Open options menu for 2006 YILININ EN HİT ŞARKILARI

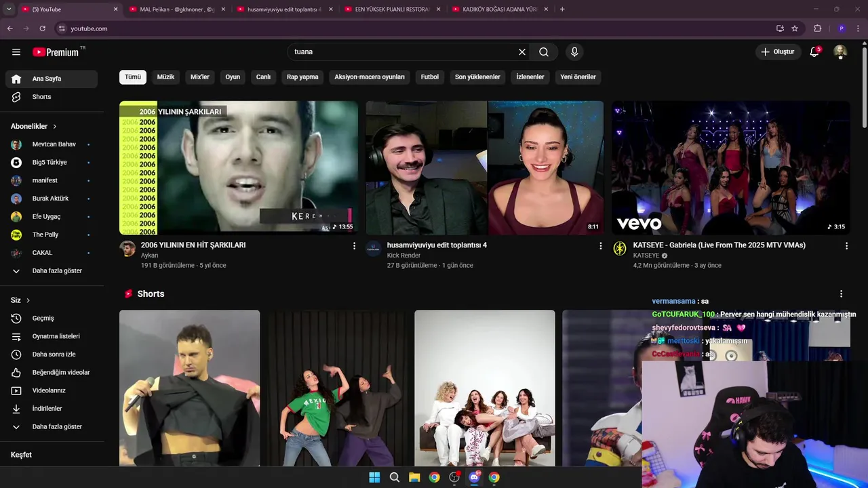click(x=354, y=246)
